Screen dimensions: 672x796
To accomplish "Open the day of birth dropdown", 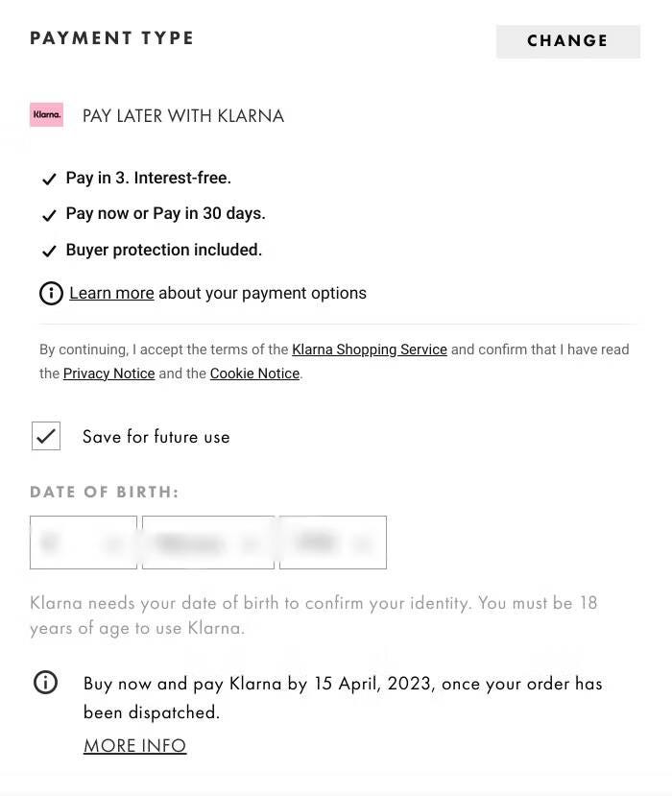I will coord(84,543).
